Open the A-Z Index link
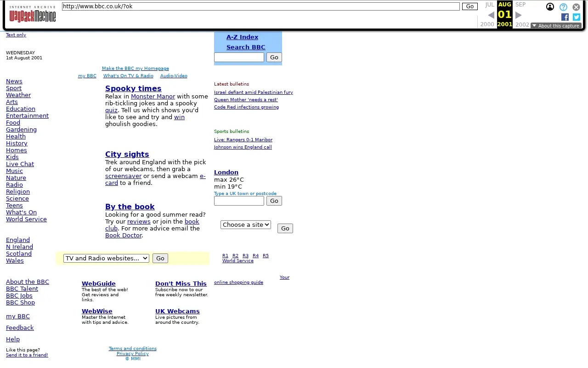This screenshot has width=588, height=368. click(242, 37)
